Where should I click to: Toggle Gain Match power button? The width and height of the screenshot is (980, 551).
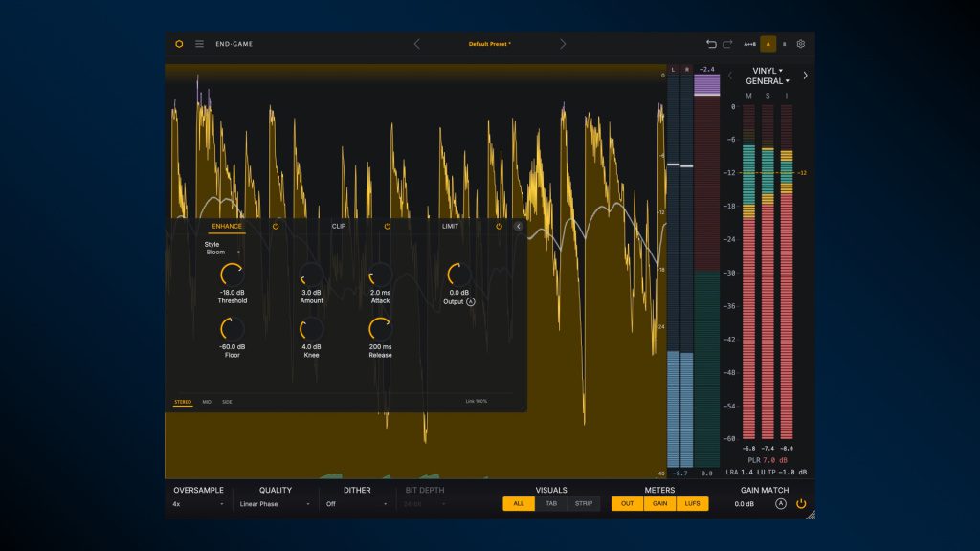pyautogui.click(x=801, y=503)
